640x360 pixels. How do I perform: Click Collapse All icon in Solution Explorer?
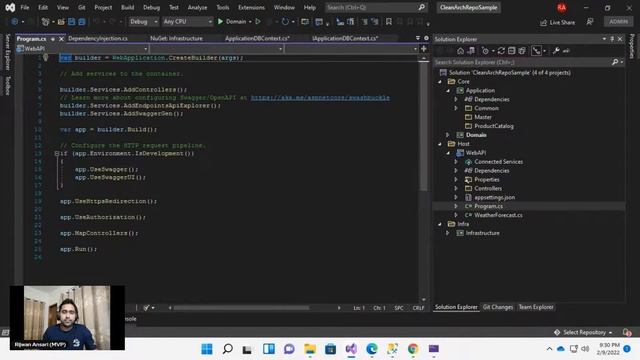511,51
